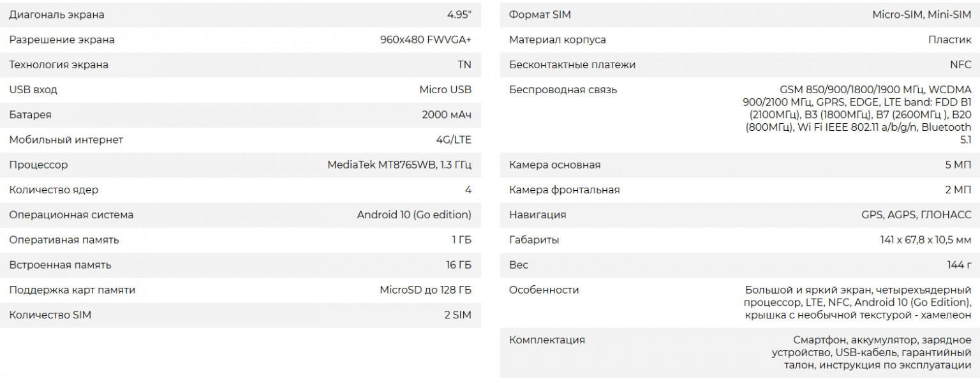This screenshot has width=980, height=381.
Task: Click the "960x480 FWVGA+" resolution value
Action: (426, 40)
